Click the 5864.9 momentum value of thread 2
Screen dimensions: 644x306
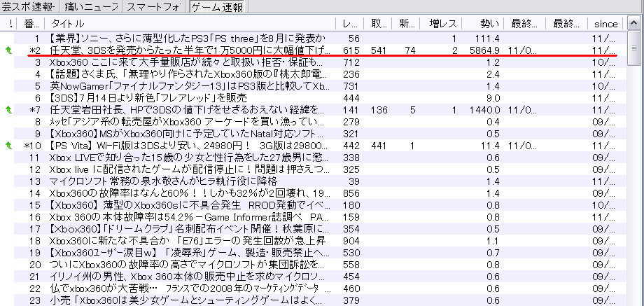click(485, 50)
